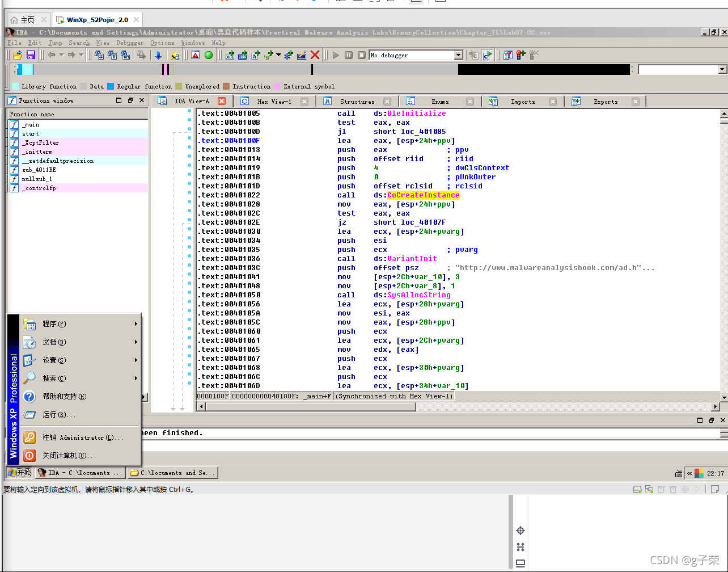The height and width of the screenshot is (572, 728).
Task: Select the _main function in Functions window
Action: pos(78,124)
